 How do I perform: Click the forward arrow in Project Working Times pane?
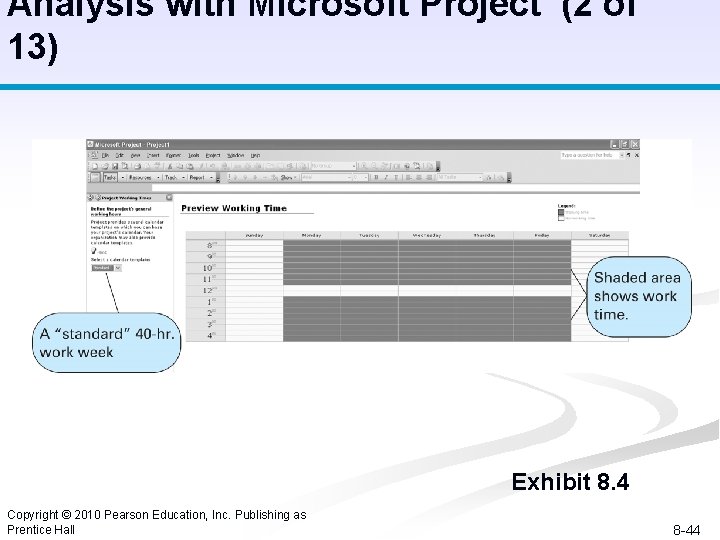(98, 198)
